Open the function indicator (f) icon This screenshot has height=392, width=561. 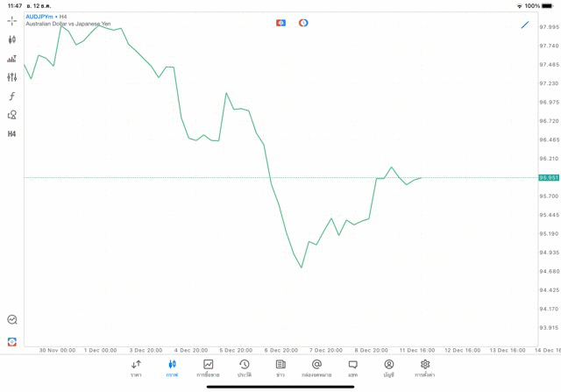point(11,96)
